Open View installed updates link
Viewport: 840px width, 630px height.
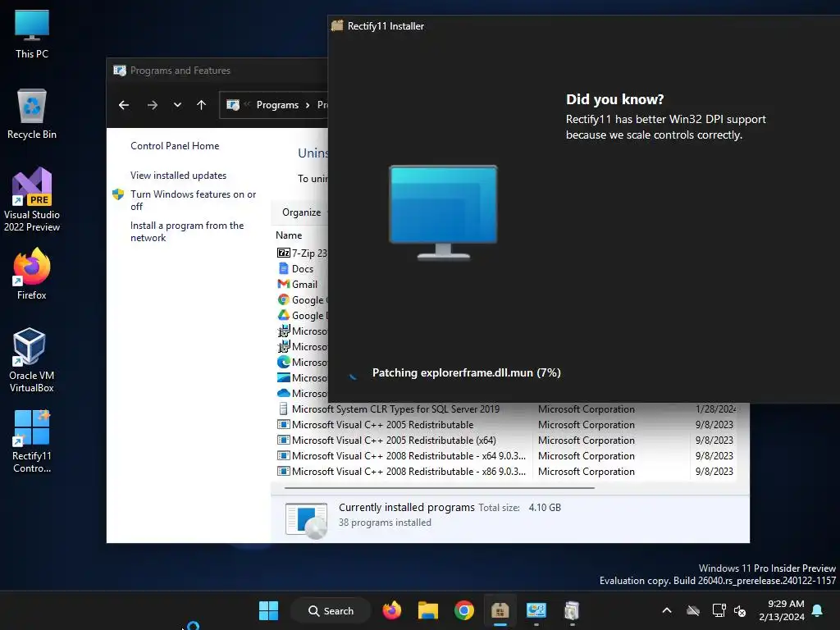click(x=178, y=176)
